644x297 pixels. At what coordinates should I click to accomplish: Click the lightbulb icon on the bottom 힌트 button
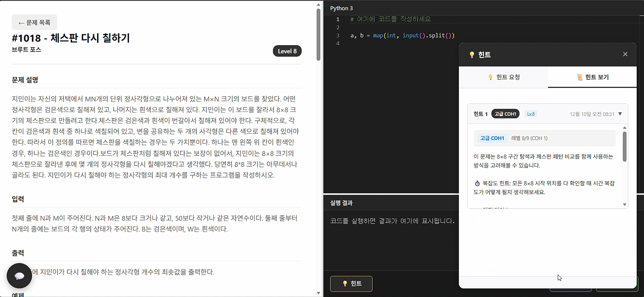pyautogui.click(x=345, y=284)
